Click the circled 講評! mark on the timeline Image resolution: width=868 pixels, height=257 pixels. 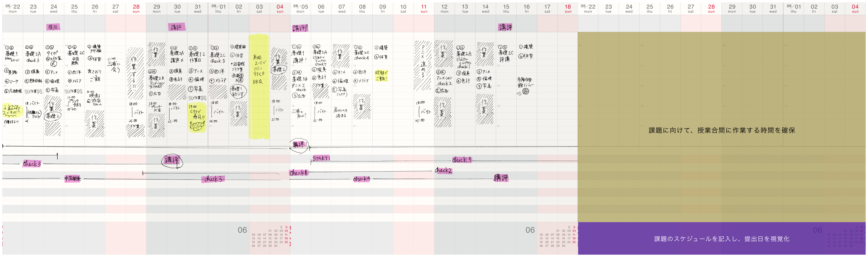[299, 145]
